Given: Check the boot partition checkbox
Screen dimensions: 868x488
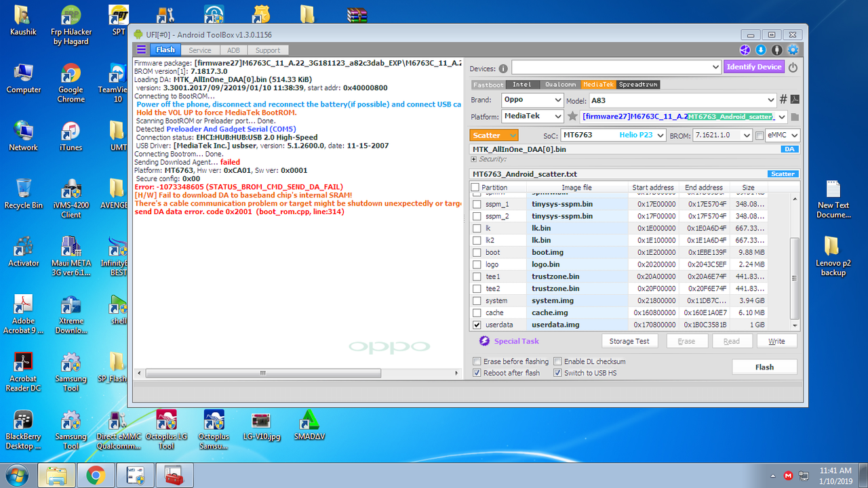Looking at the screenshot, I should [477, 252].
